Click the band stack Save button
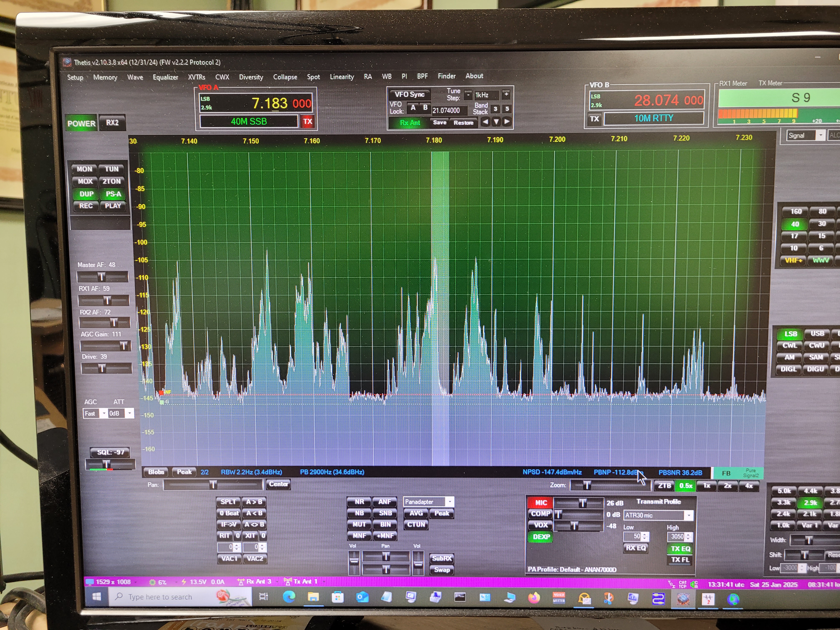 (x=439, y=122)
